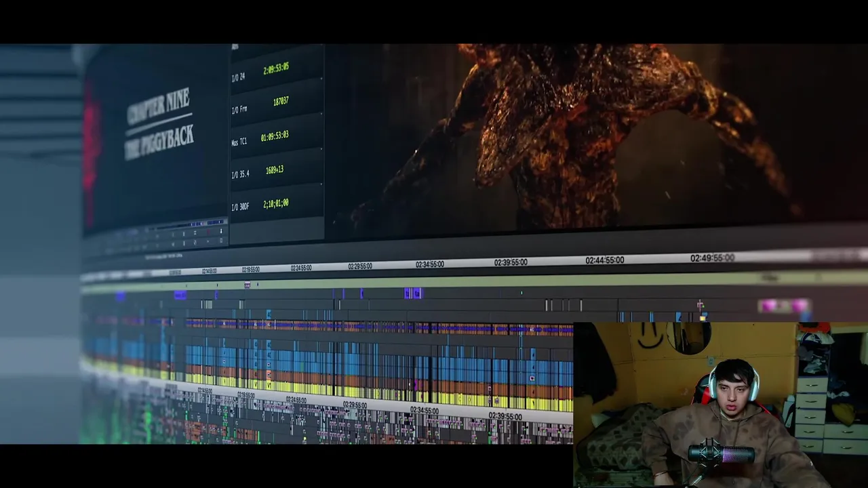The width and height of the screenshot is (868, 488).
Task: Click the I/O 30DF value 2;10;01;00
Action: tap(275, 203)
